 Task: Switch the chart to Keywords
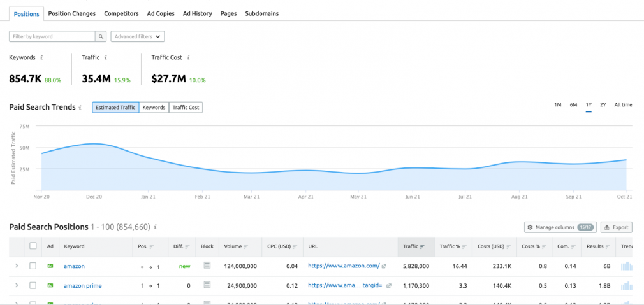[154, 108]
